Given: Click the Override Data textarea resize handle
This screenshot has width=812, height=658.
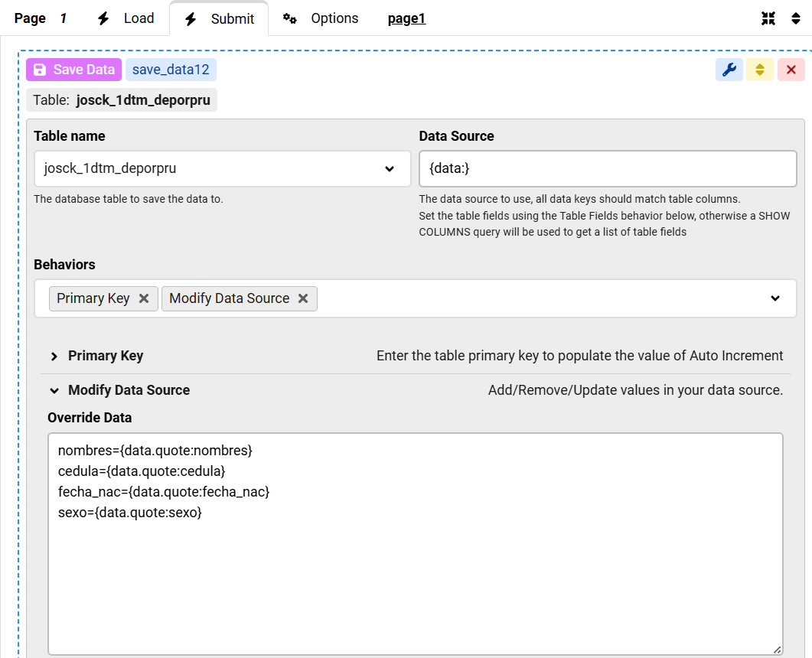Looking at the screenshot, I should click(x=777, y=649).
